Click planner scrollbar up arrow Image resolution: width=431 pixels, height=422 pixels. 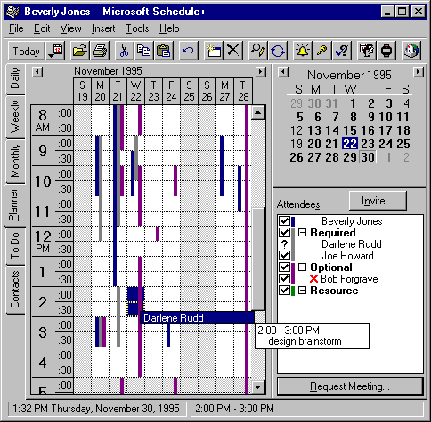click(258, 113)
